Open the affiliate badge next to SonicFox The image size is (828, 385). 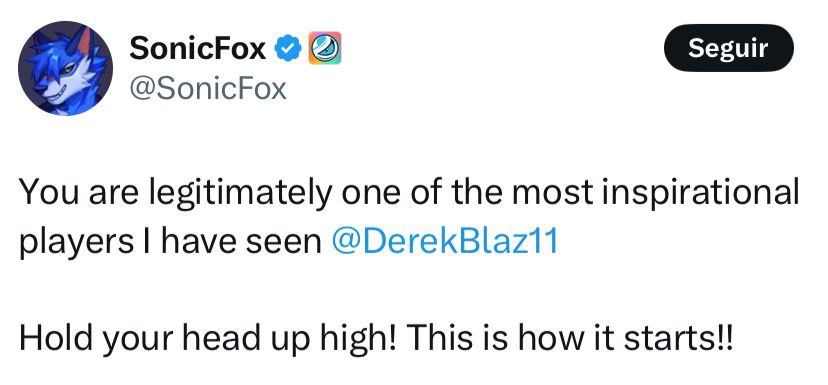[325, 48]
